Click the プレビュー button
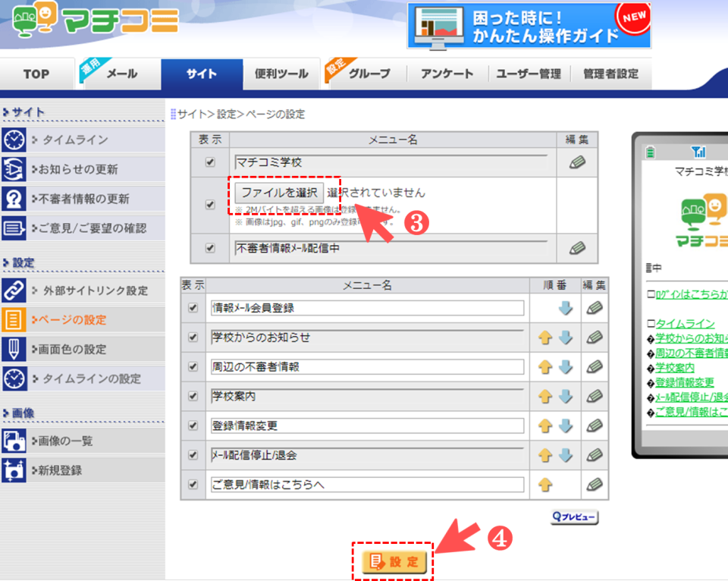This screenshot has height=581, width=728. [574, 517]
